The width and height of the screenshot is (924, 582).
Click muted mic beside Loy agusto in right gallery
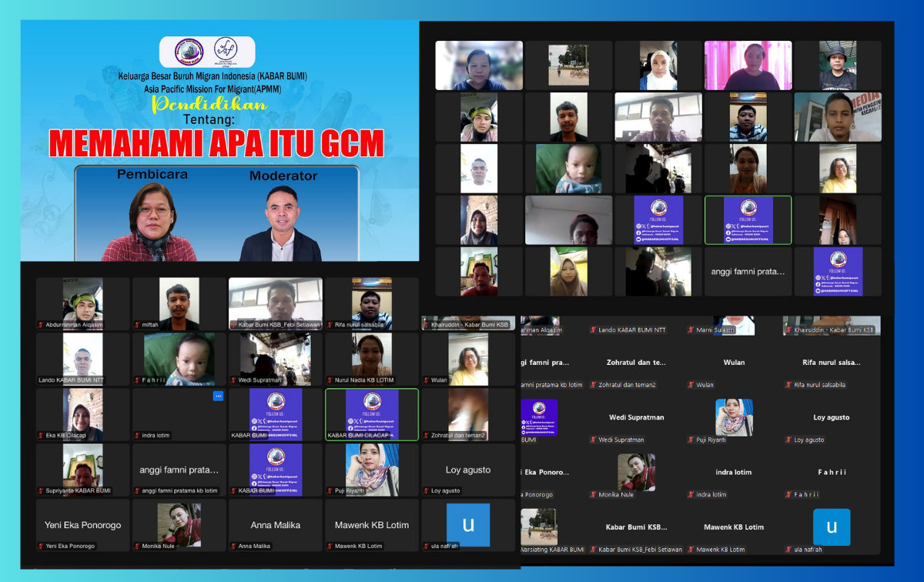point(788,440)
